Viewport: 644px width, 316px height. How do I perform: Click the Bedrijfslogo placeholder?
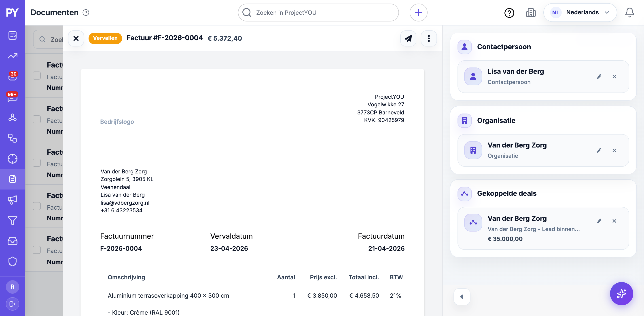point(117,122)
